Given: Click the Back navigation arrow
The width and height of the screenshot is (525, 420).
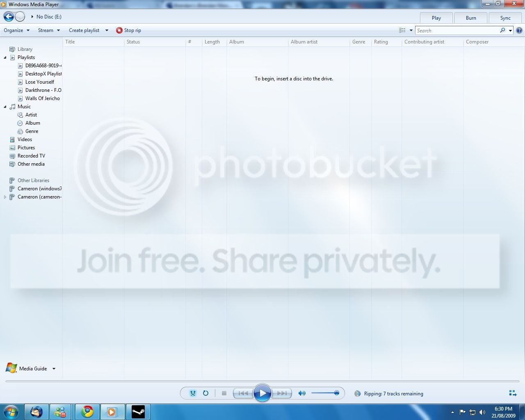Looking at the screenshot, I should [x=9, y=16].
